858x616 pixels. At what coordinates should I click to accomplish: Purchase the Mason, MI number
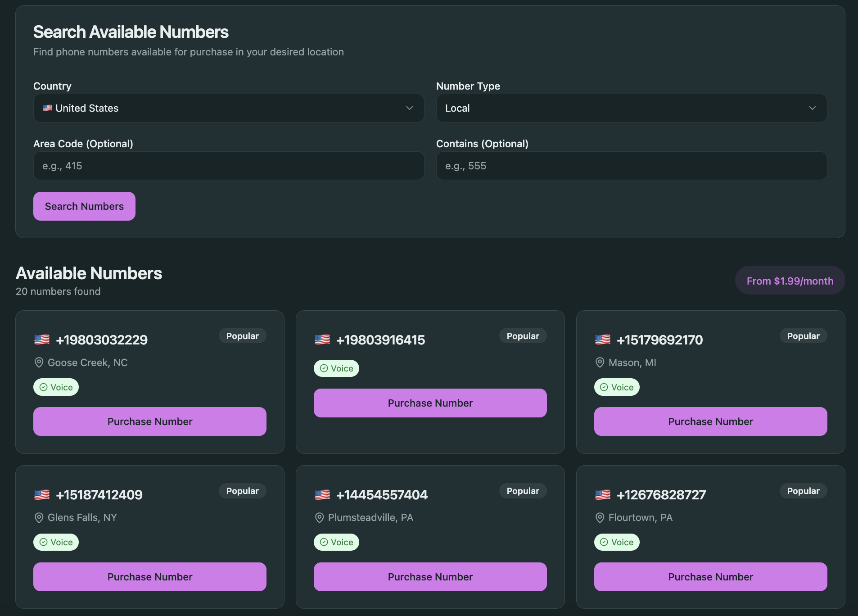(x=710, y=421)
